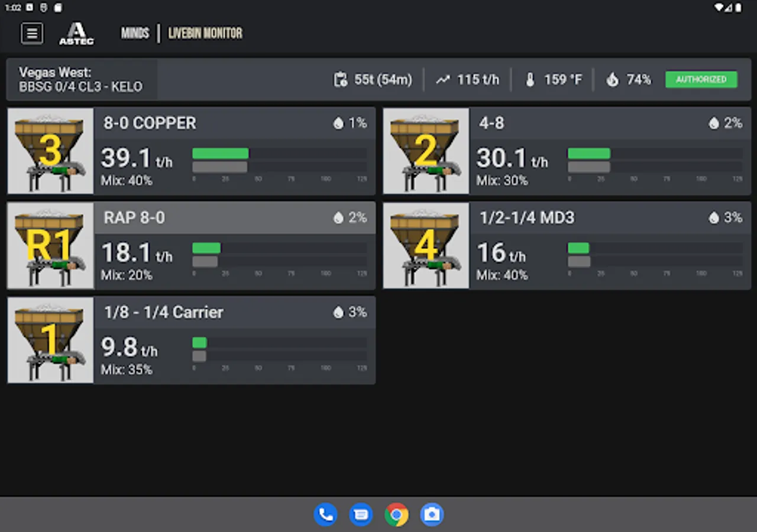Click the production rate trend icon
Viewport: 757px width, 532px height.
(443, 80)
